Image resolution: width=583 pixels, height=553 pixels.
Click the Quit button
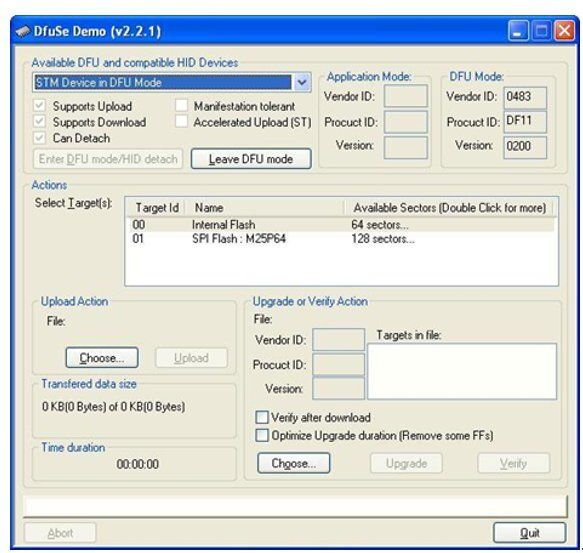pos(529,533)
